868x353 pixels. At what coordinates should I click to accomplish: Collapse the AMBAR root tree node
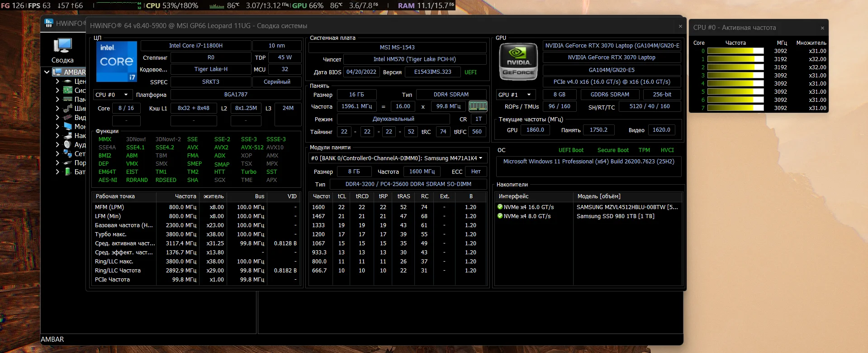pyautogui.click(x=47, y=72)
